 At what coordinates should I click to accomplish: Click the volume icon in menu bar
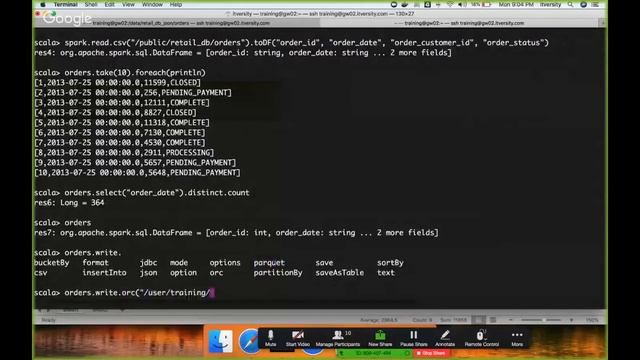[462, 4]
